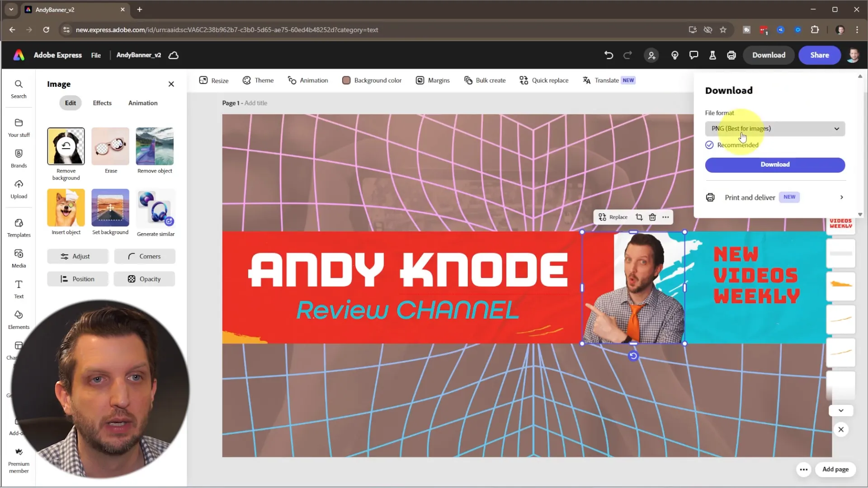Open the user profile avatar

[853, 55]
